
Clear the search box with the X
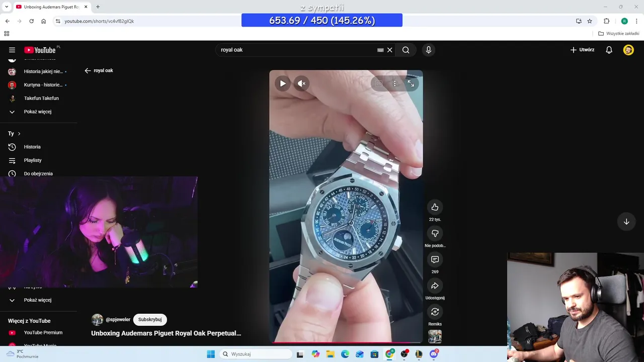(389, 50)
